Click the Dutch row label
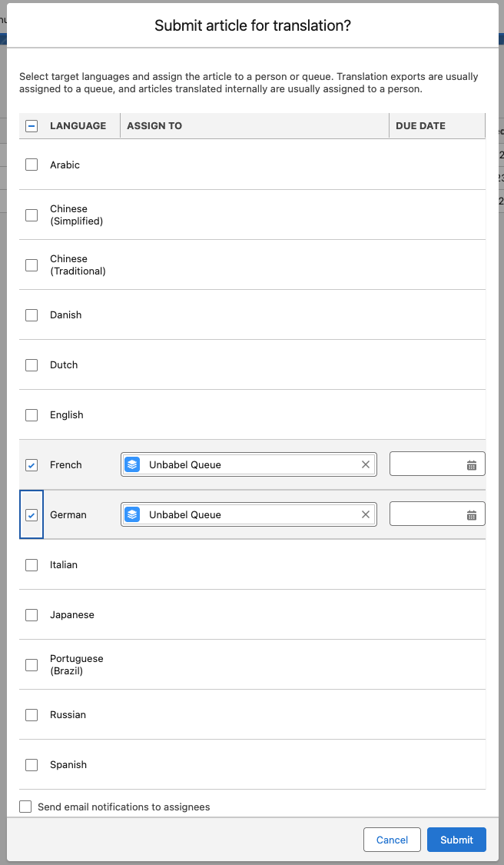504x865 pixels. tap(64, 364)
